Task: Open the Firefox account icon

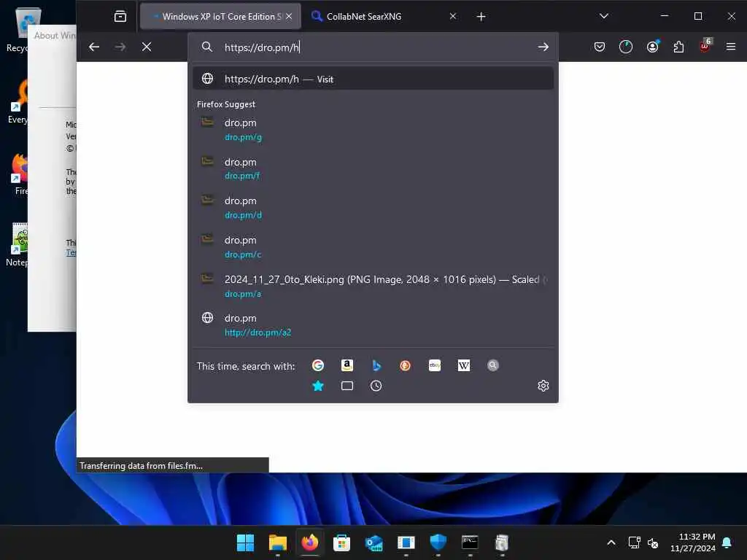Action: (x=652, y=47)
